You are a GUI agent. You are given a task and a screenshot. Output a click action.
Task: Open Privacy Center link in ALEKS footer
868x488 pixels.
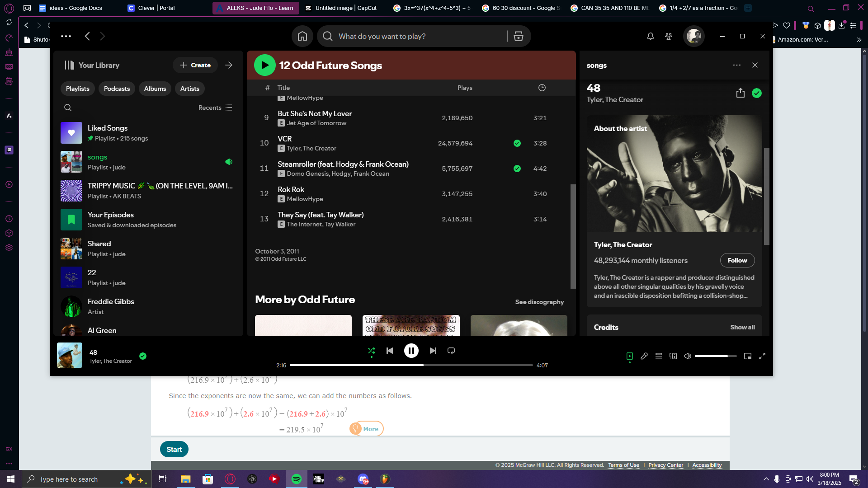click(x=665, y=465)
